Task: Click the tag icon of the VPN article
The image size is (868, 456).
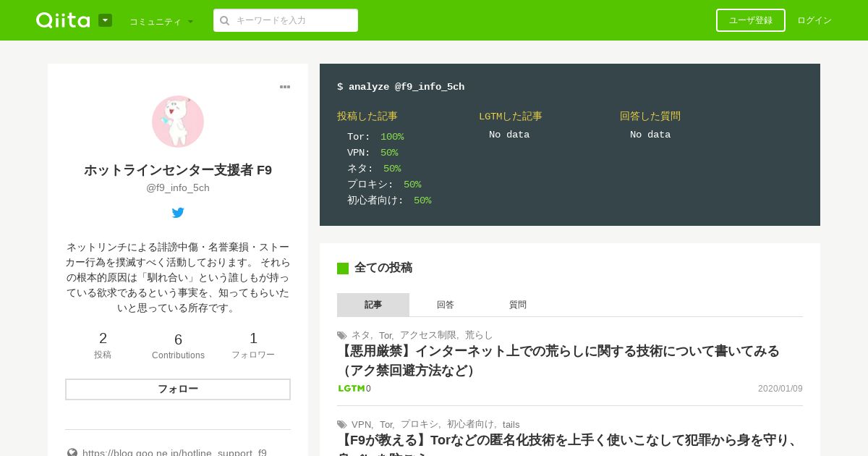Action: (x=342, y=425)
